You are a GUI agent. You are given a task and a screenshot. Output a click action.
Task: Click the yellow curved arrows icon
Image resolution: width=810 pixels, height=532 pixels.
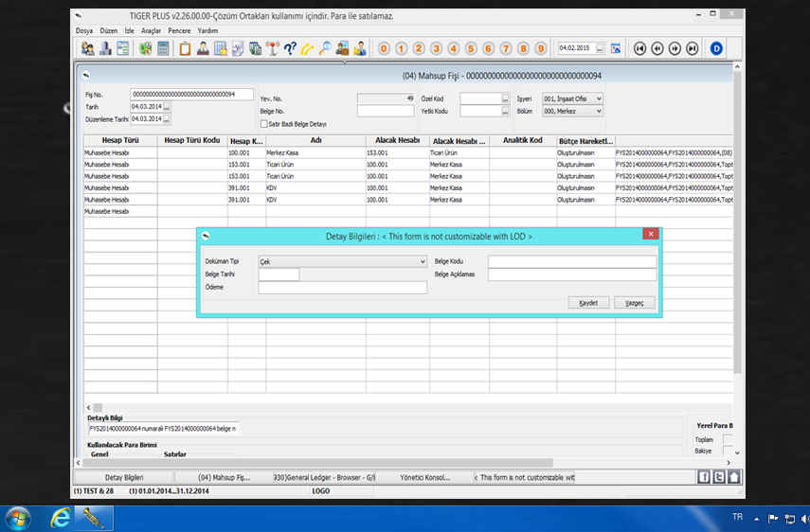click(307, 48)
